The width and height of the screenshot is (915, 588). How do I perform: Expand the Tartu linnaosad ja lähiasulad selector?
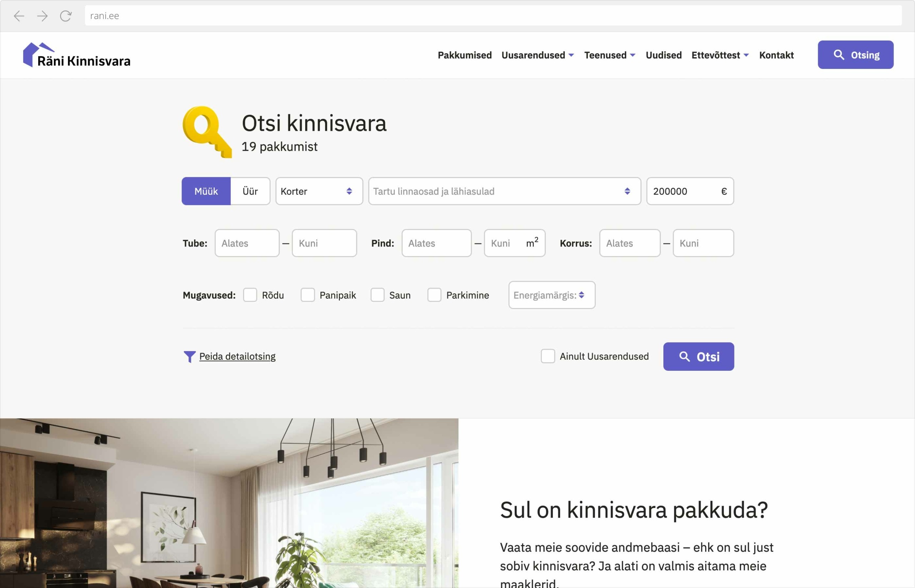click(504, 191)
